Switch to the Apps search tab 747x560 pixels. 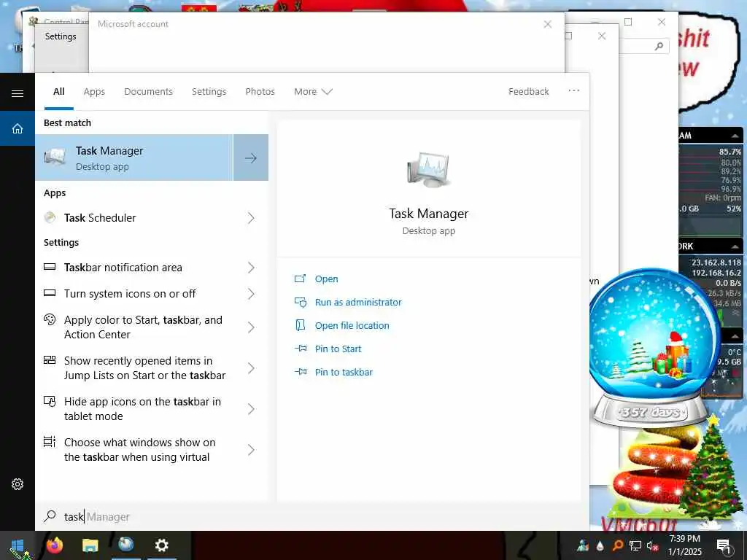click(94, 91)
